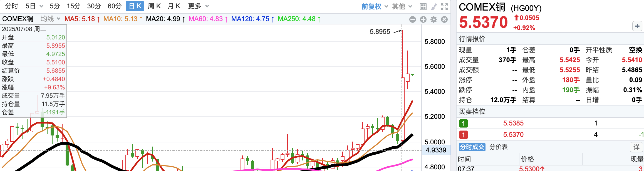Image resolution: width=644 pixels, height=171 pixels.
Task: Close the moving average indicator bar
Action: click(444, 19)
